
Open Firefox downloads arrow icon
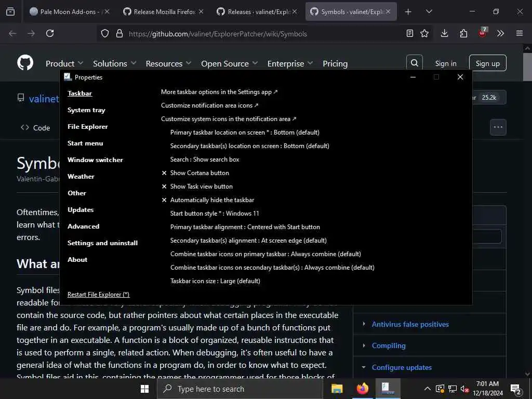(x=445, y=33)
